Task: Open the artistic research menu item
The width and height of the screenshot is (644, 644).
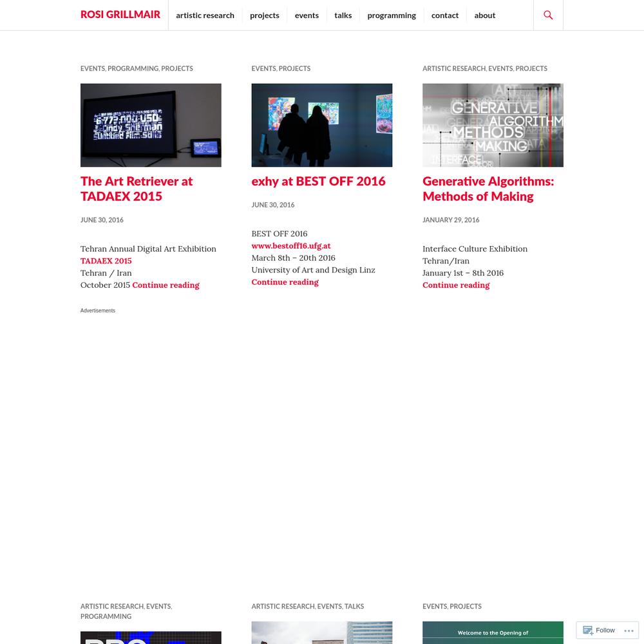Action: [205, 15]
